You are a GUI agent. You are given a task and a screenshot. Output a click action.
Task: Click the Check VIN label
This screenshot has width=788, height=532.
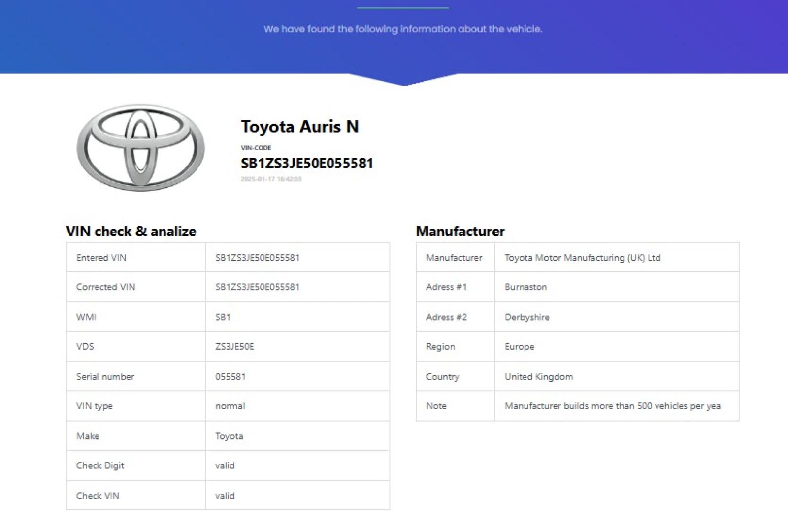tap(98, 496)
